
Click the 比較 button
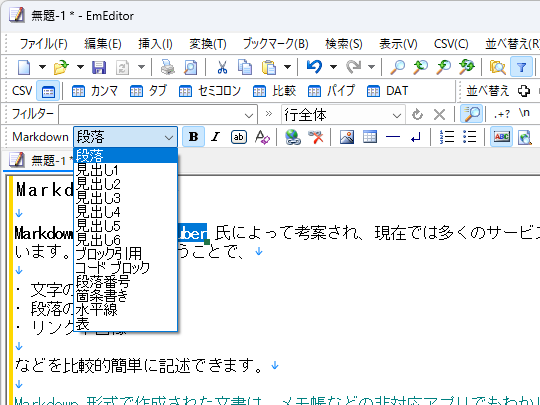pyautogui.click(x=274, y=91)
